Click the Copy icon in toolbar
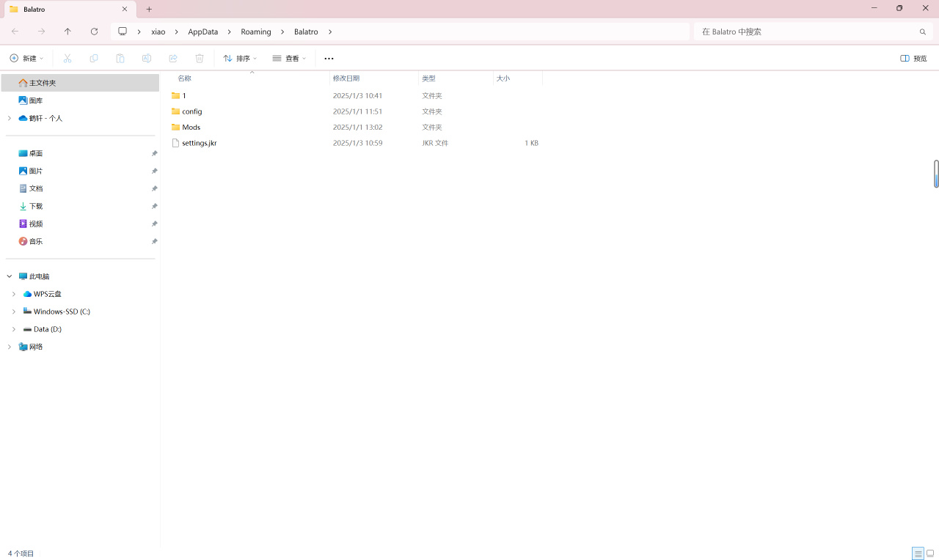This screenshot has height=560, width=939. (94, 58)
